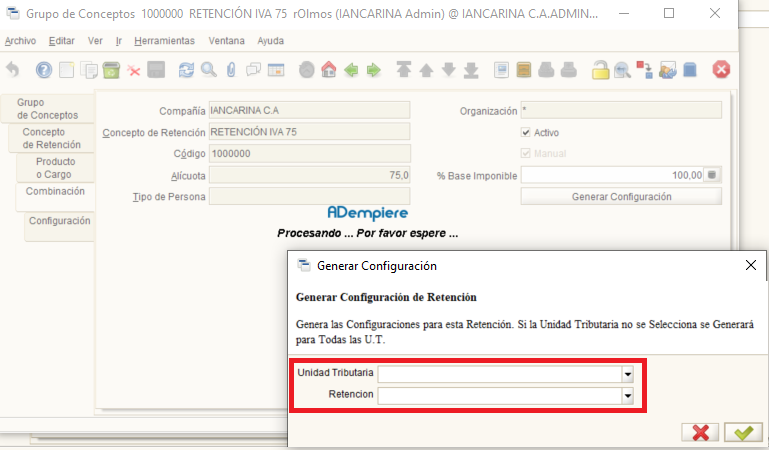Go to previous record up arrow icon
Image resolution: width=769 pixels, height=450 pixels.
coord(426,71)
